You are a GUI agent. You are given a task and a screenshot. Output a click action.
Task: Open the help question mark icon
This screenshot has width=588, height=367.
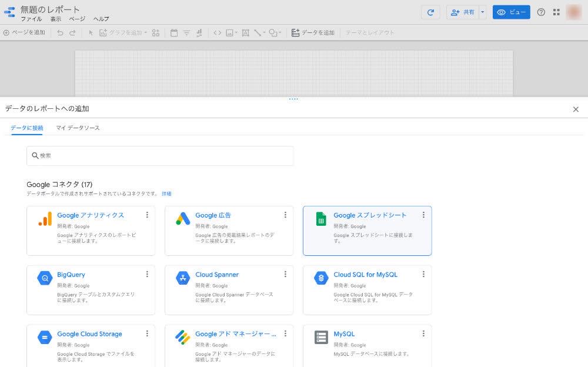click(x=541, y=12)
